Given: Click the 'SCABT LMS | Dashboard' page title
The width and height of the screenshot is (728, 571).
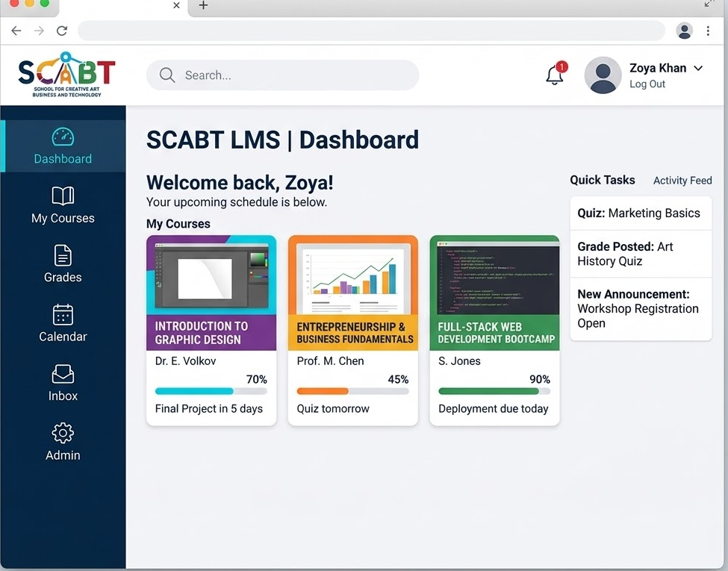Looking at the screenshot, I should 282,140.
